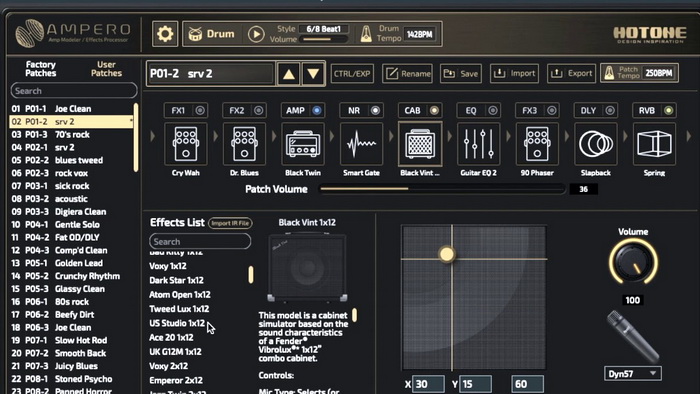Screen dimensions: 700x394
Task: Go to previous patch with up arrow
Action: [289, 74]
